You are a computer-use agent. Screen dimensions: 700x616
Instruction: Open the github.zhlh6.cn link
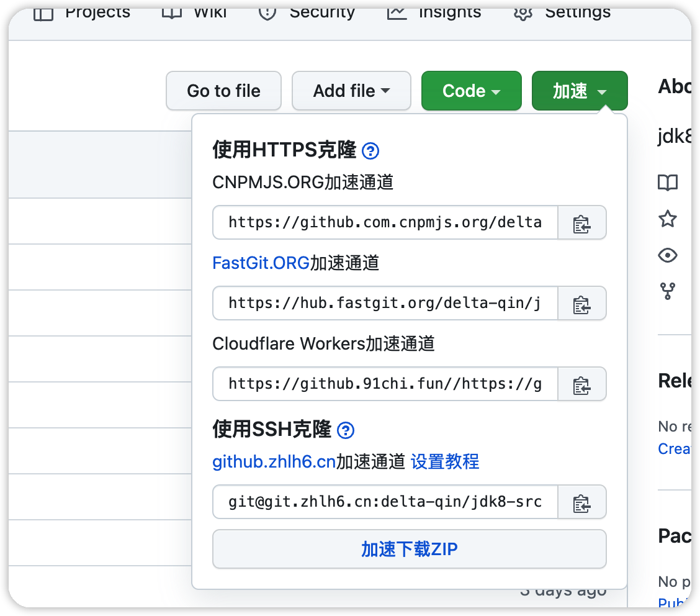point(274,461)
